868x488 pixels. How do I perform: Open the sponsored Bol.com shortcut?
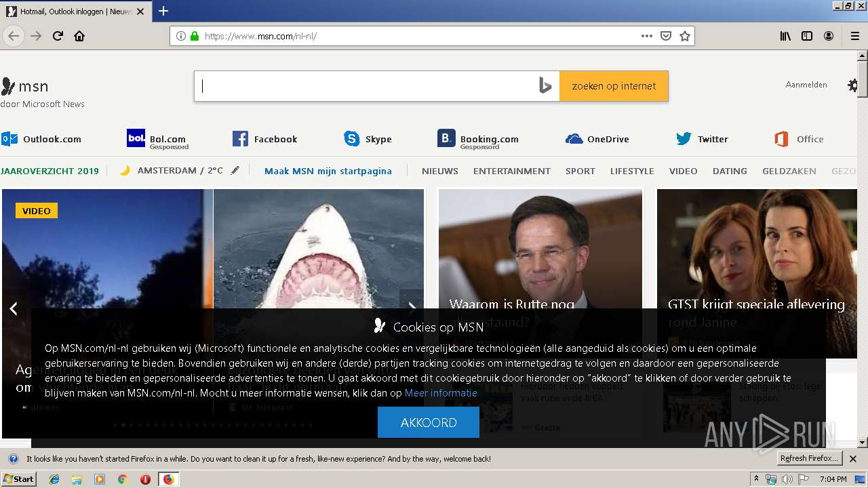[x=157, y=139]
